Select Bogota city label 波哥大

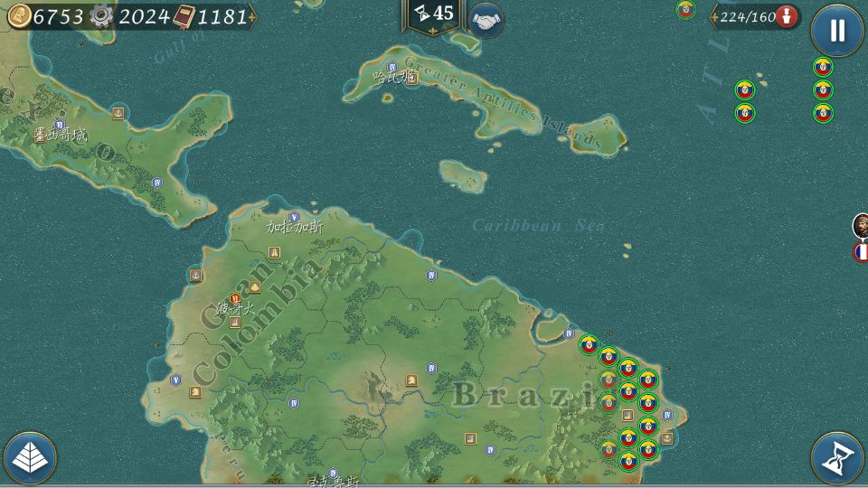point(235,309)
